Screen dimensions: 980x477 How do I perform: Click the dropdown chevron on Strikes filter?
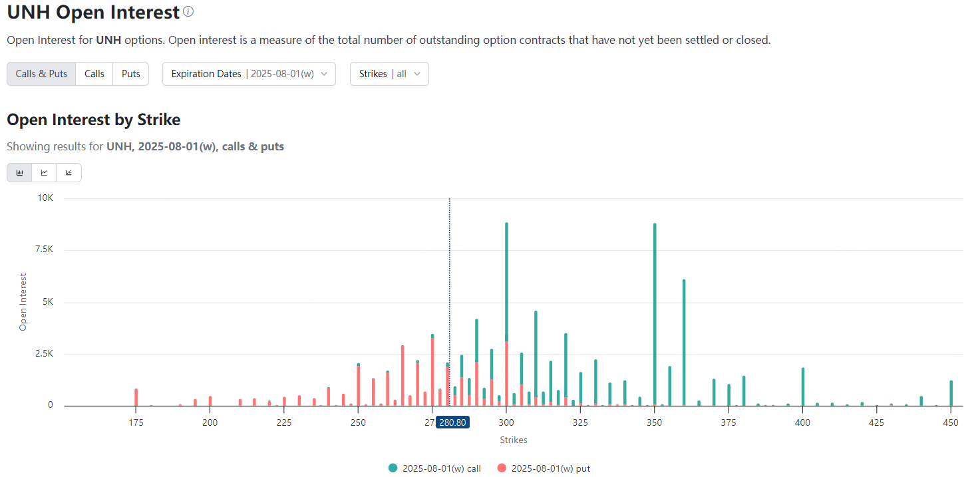[x=418, y=74]
